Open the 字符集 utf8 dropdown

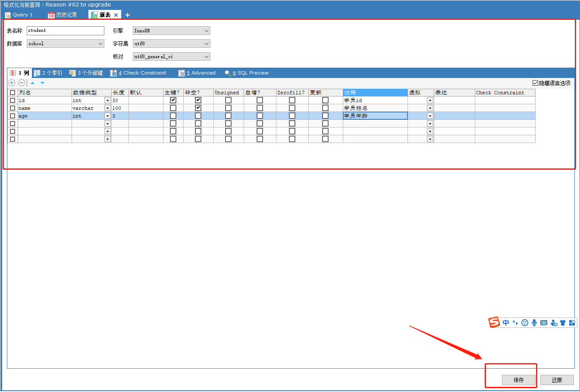172,44
